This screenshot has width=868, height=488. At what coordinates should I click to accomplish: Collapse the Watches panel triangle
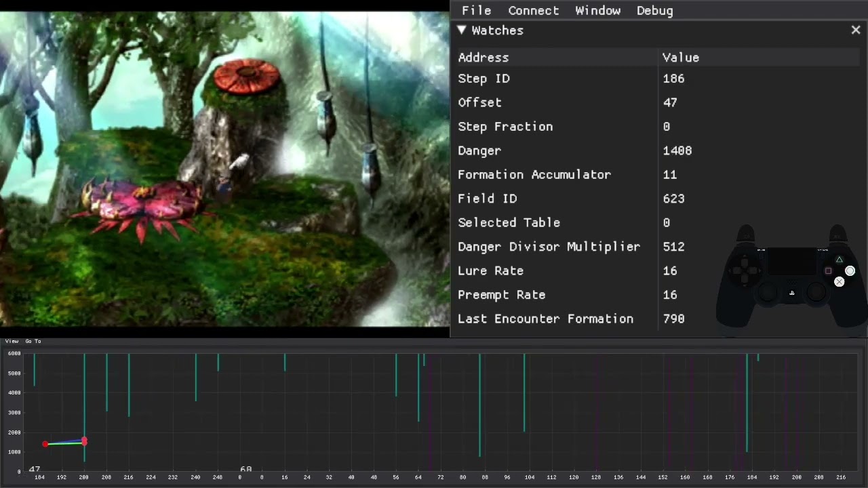point(461,30)
